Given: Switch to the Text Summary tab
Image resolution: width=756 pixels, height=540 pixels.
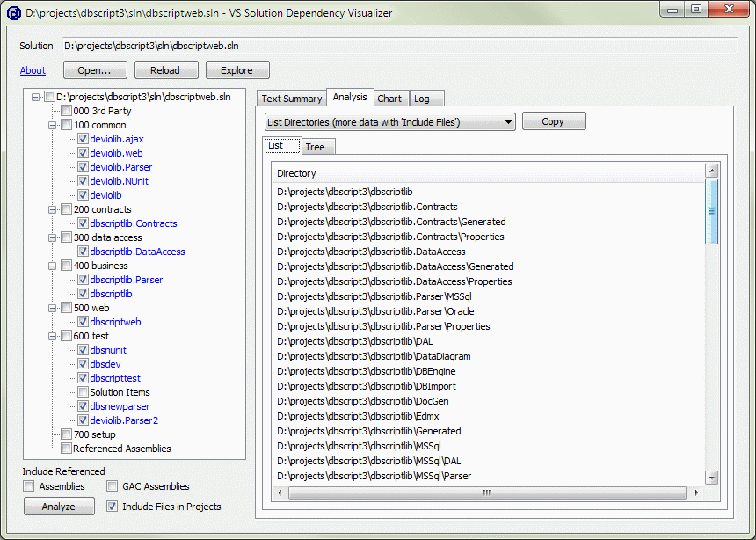Looking at the screenshot, I should tap(292, 99).
